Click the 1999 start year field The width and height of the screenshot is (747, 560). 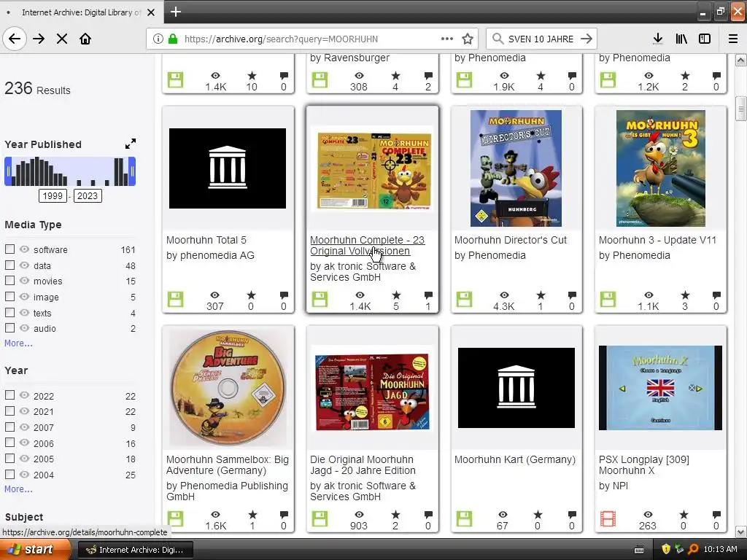click(x=53, y=195)
